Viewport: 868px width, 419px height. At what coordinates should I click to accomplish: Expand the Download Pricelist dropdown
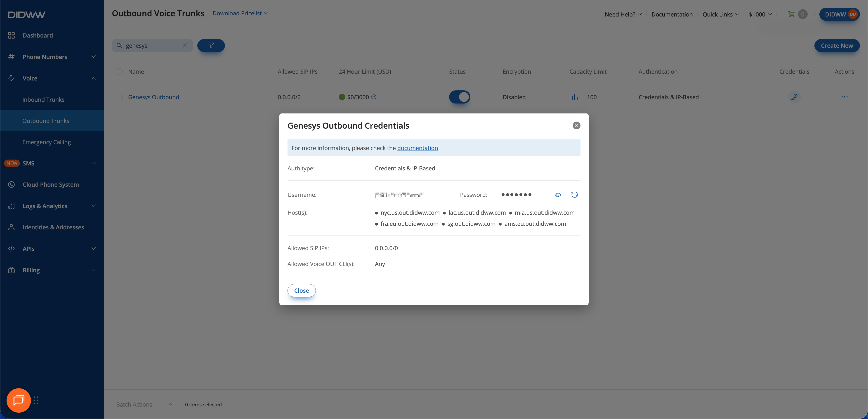coord(240,13)
